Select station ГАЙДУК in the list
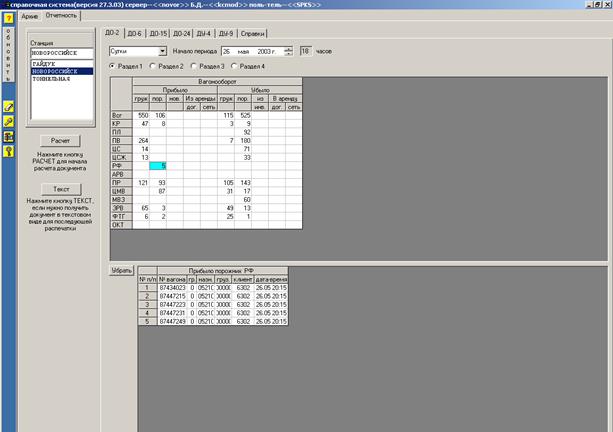This screenshot has width=613, height=432. [x=62, y=64]
